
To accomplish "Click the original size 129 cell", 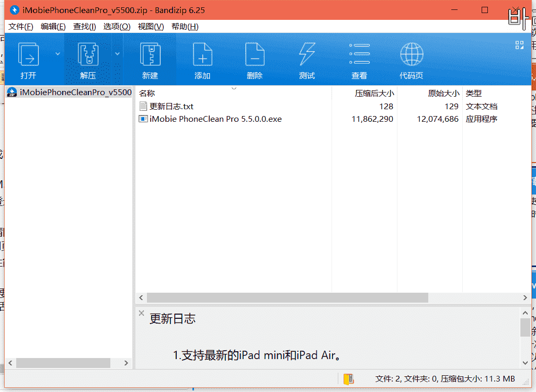I will coord(452,107).
